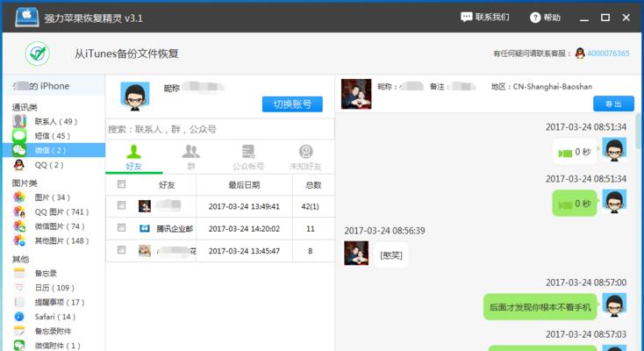644x351 pixels.
Task: Play second green 0 秒 voice message
Action: click(574, 204)
